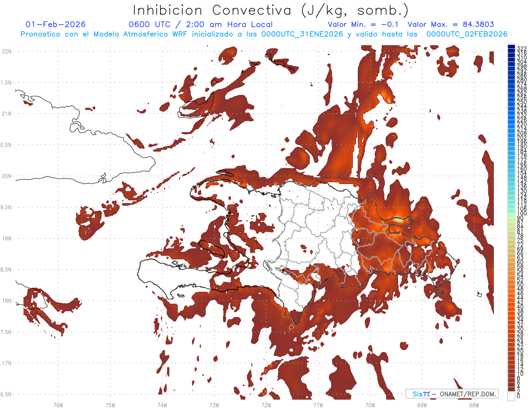Click the "75W" longitude label
The image size is (532, 411).
[x=110, y=405]
